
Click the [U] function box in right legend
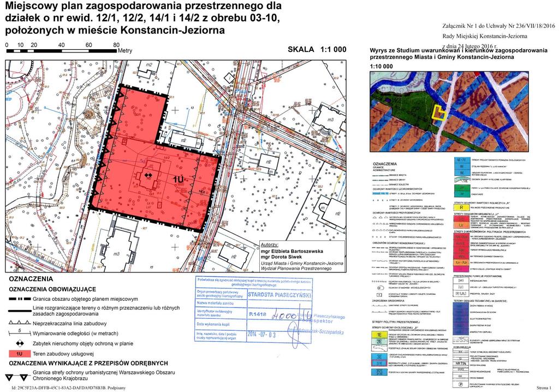click(461, 287)
